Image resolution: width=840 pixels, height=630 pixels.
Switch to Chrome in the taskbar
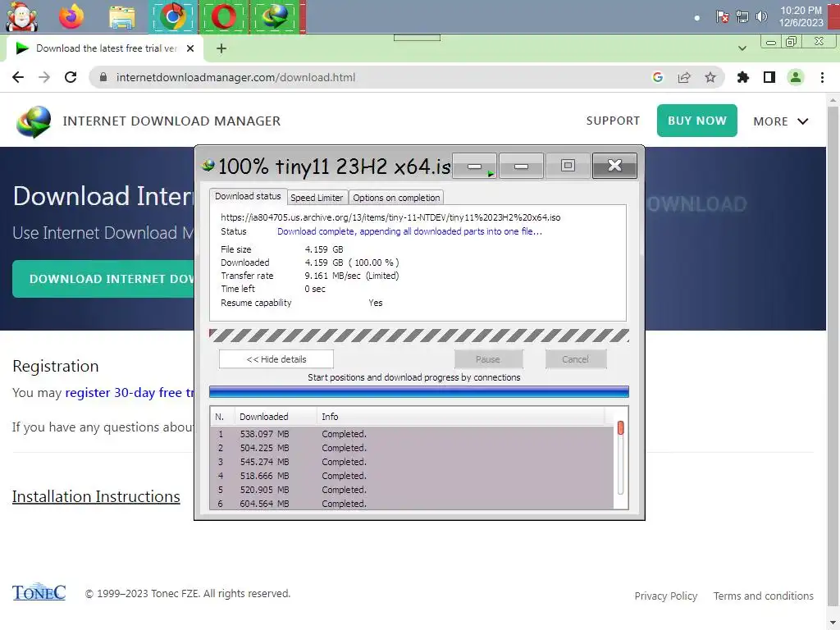(x=172, y=16)
